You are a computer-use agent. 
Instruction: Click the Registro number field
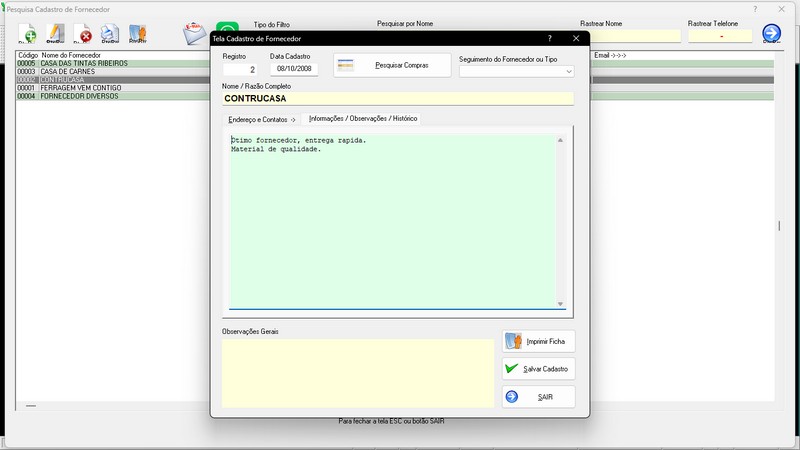click(240, 69)
